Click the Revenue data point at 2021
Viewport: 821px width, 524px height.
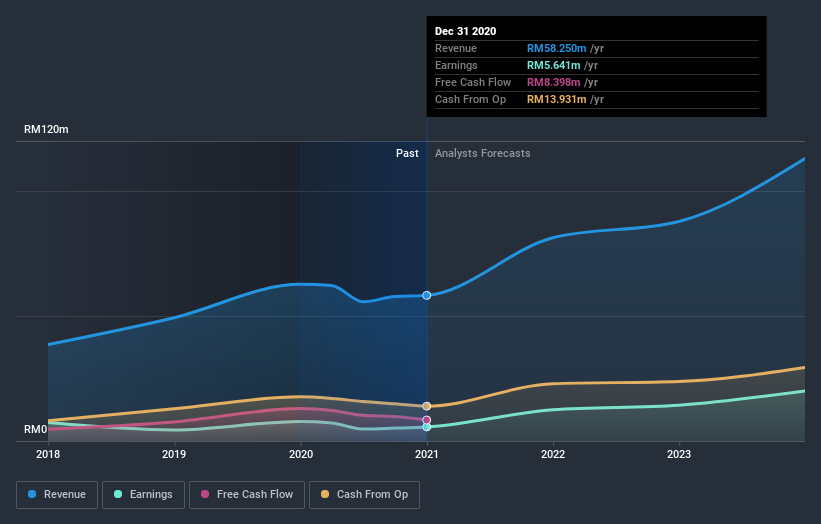(427, 295)
